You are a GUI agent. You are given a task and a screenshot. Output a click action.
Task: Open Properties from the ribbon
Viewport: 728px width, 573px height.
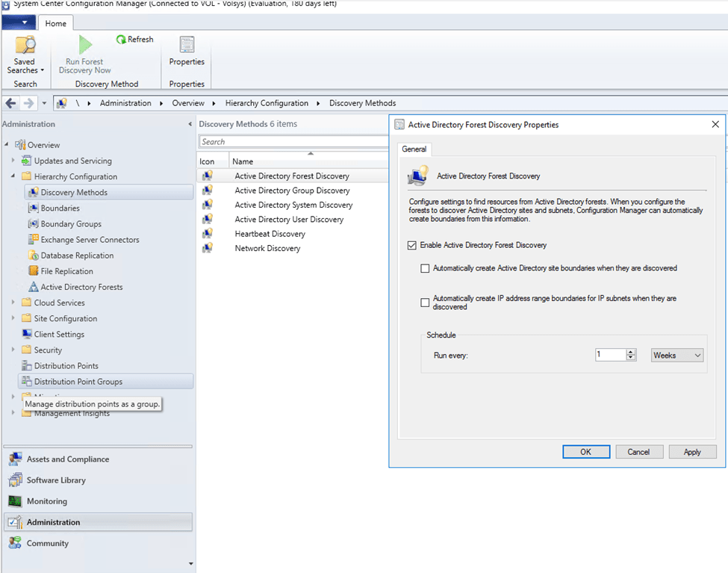tap(187, 46)
